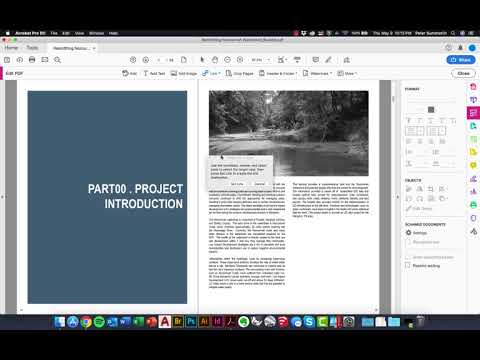Click the page number input field
The image size is (480, 360).
(x=159, y=60)
